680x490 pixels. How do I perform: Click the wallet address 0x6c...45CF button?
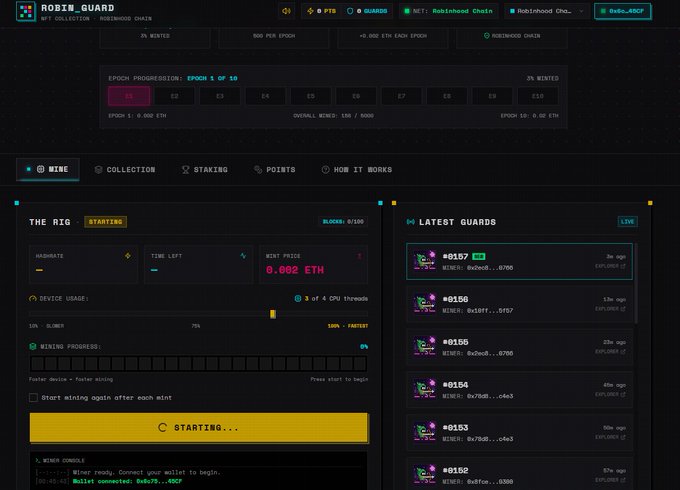point(622,11)
